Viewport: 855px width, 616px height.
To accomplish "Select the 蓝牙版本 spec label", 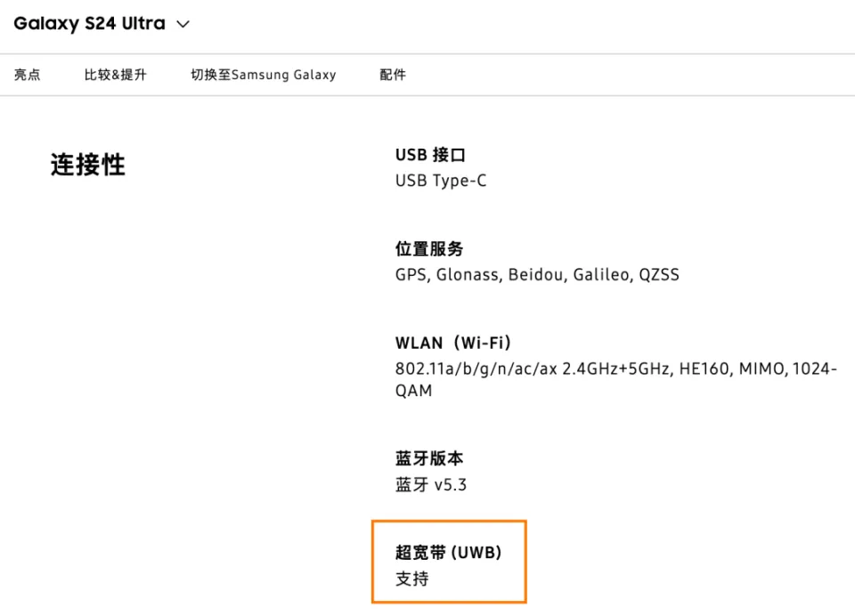I will click(x=429, y=459).
